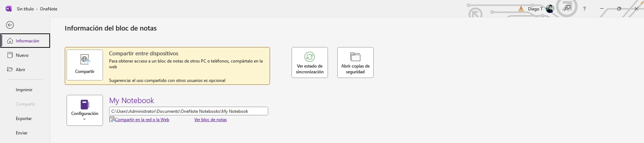Image resolution: width=644 pixels, height=143 pixels.
Task: Click the OneNote app logo icon
Action: [x=8, y=9]
